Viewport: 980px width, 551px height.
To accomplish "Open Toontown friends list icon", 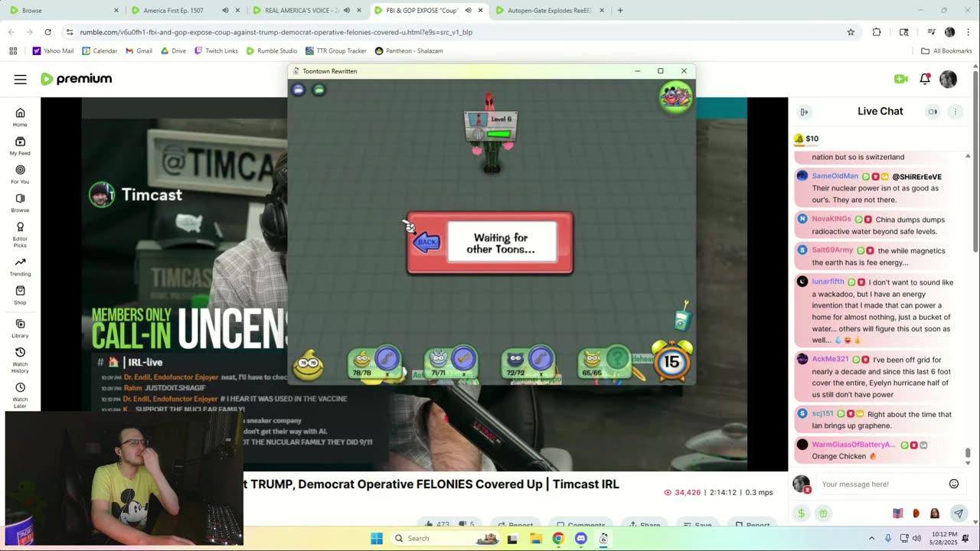I will (675, 97).
